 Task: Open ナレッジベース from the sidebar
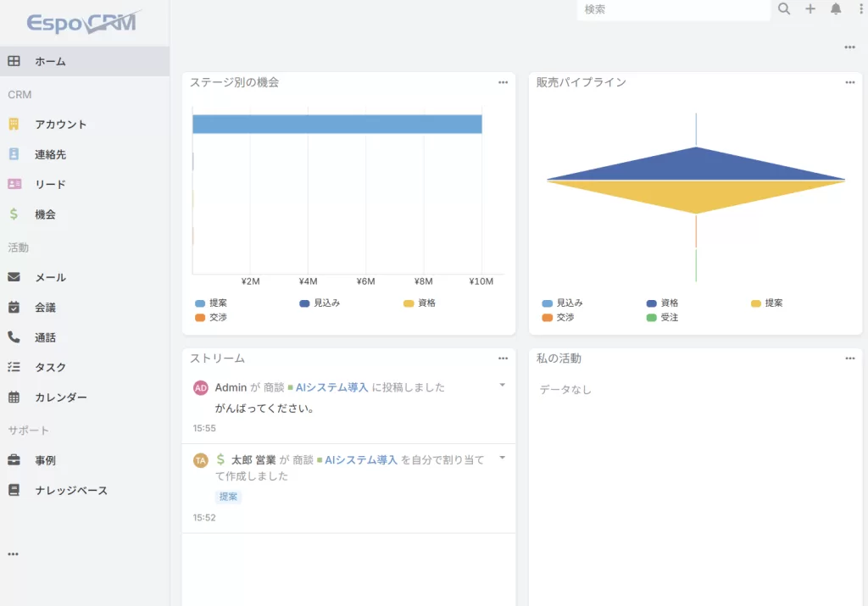click(x=71, y=490)
